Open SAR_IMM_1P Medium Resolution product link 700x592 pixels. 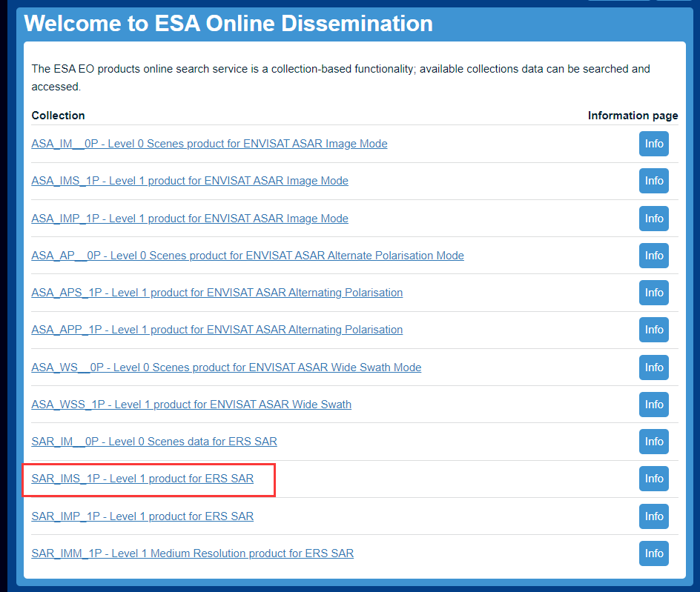pyautogui.click(x=192, y=553)
